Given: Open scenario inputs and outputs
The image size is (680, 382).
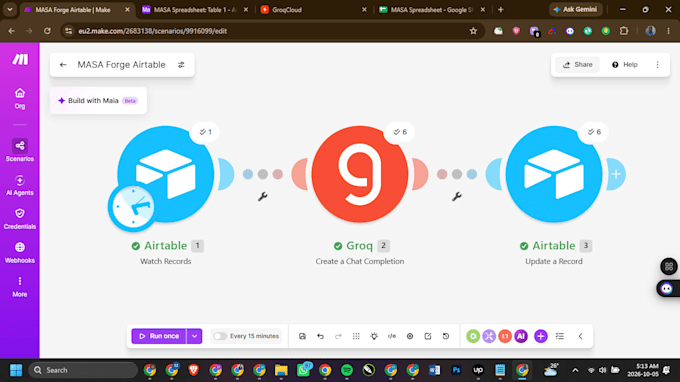Looking at the screenshot, I should pyautogui.click(x=392, y=336).
